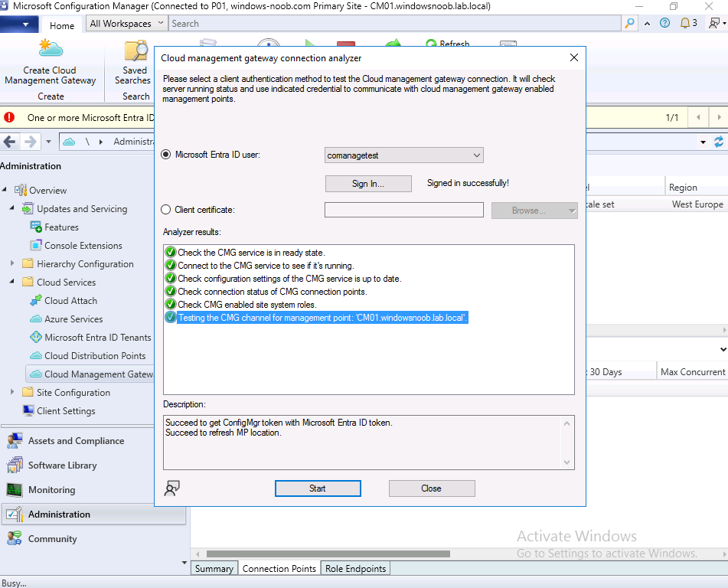Open the Summary tab

[x=214, y=569]
